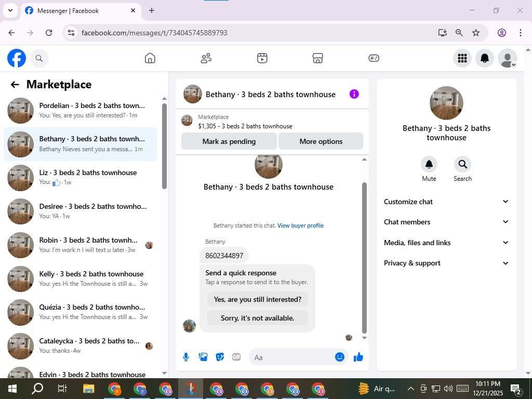This screenshot has width=532, height=399.
Task: Open the Facebook menu grid icon
Action: (462, 58)
